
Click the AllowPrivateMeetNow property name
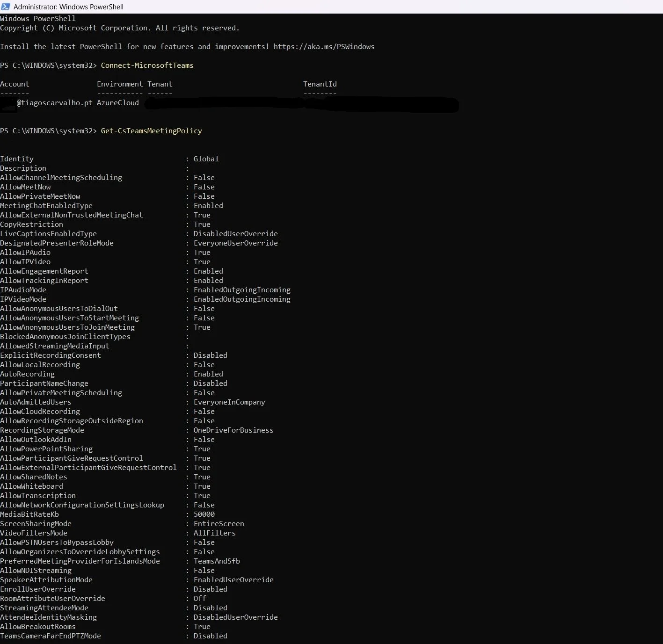[x=40, y=196]
